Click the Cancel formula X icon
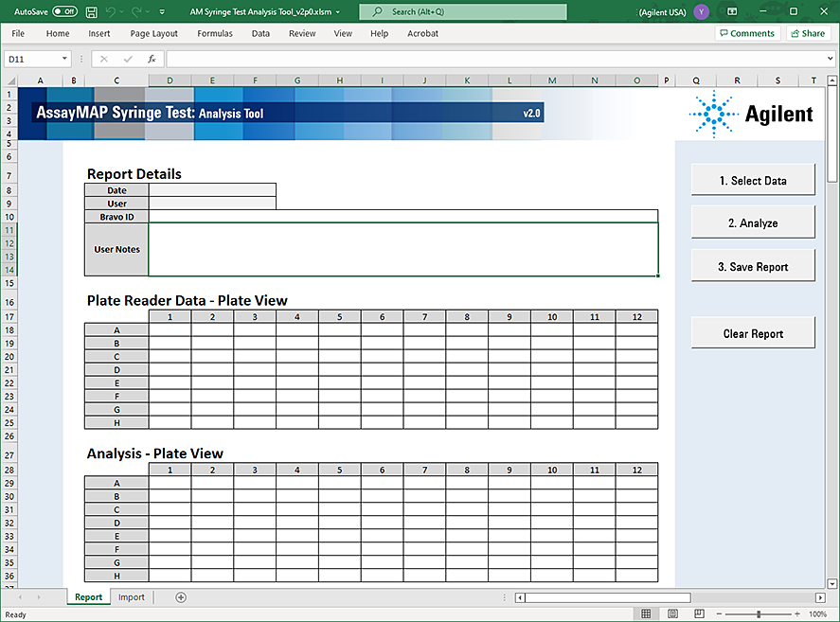 pos(104,59)
